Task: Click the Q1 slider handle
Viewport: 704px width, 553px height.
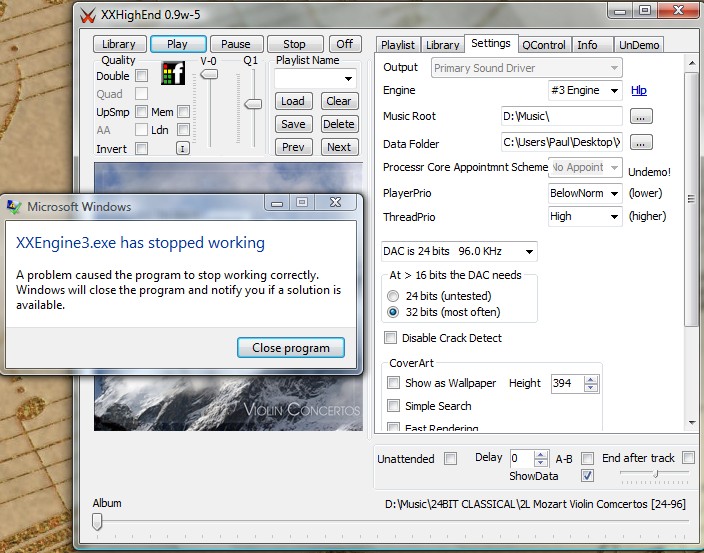Action: [x=253, y=104]
